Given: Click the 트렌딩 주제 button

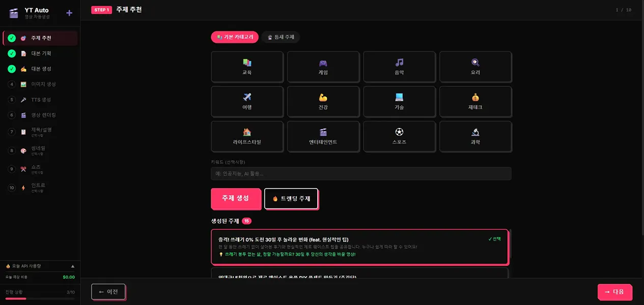Looking at the screenshot, I should [291, 199].
